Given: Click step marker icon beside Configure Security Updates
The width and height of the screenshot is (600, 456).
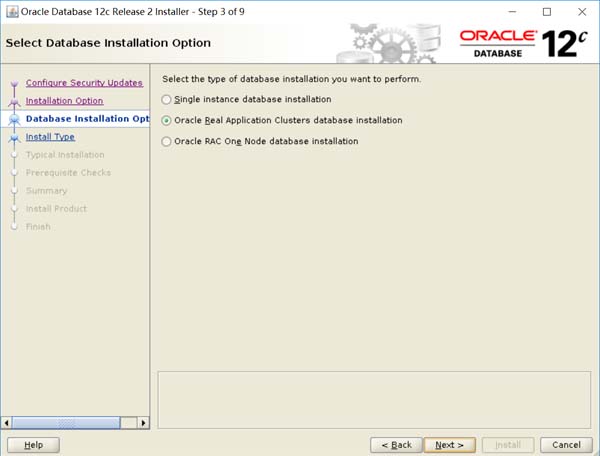Looking at the screenshot, I should tap(15, 83).
